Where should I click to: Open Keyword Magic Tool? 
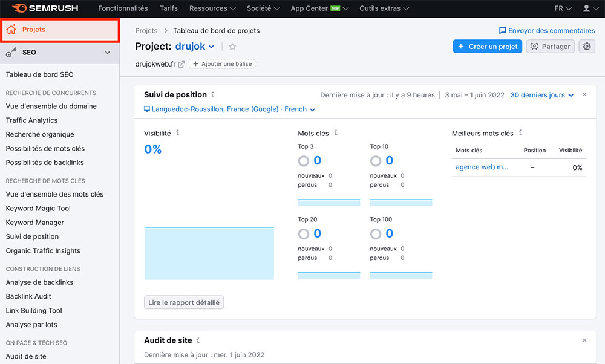coord(38,208)
